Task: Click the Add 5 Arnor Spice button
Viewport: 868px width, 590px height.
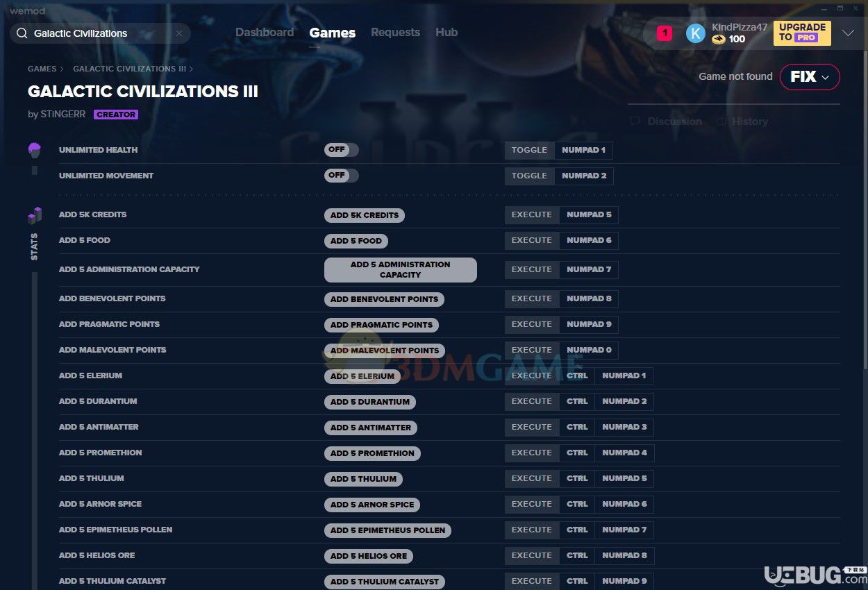Action: pos(372,505)
